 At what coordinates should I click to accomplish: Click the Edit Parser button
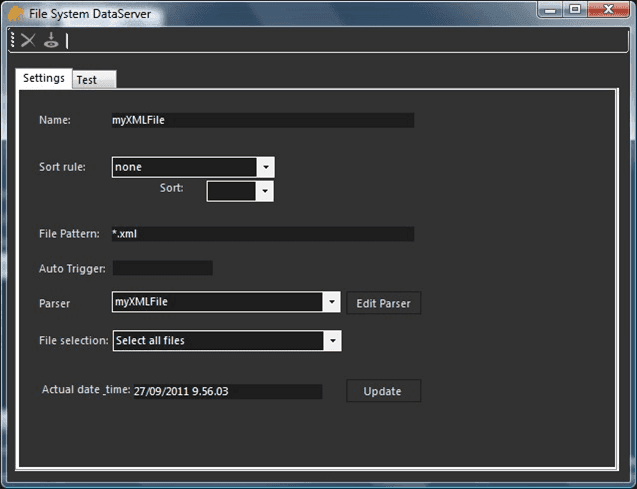pos(384,303)
